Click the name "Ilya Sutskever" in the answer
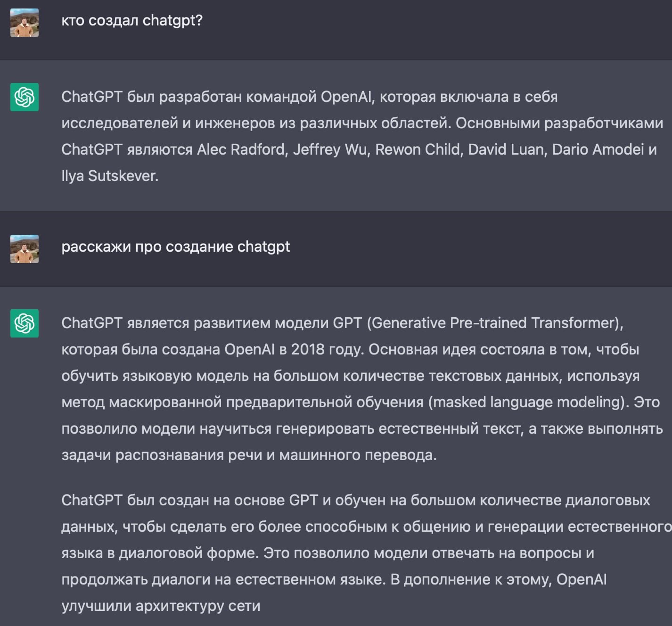The height and width of the screenshot is (626, 672). pyautogui.click(x=109, y=176)
